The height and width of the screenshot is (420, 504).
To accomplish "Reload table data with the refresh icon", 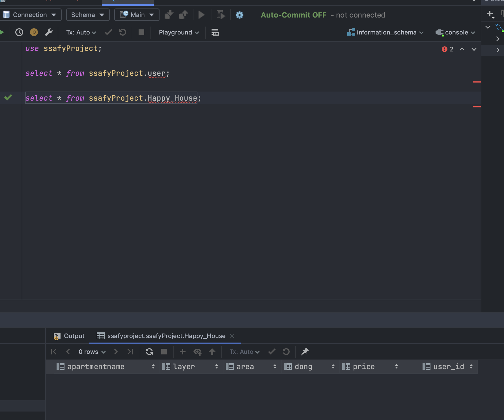I will pos(149,352).
